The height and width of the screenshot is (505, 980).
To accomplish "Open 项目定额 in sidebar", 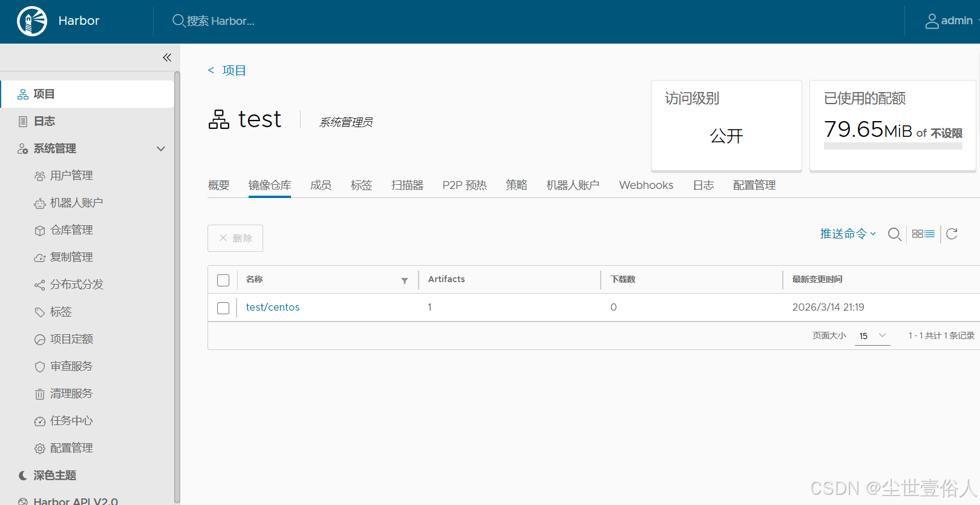I will (x=71, y=339).
